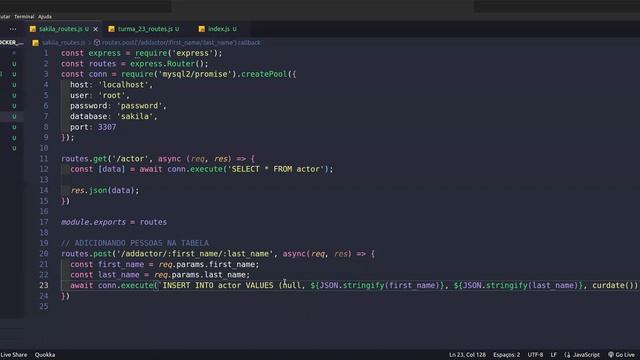Click 'req.params.last_name' on line 22
Viewport: 640px width, 360px height.
pyautogui.click(x=200, y=275)
